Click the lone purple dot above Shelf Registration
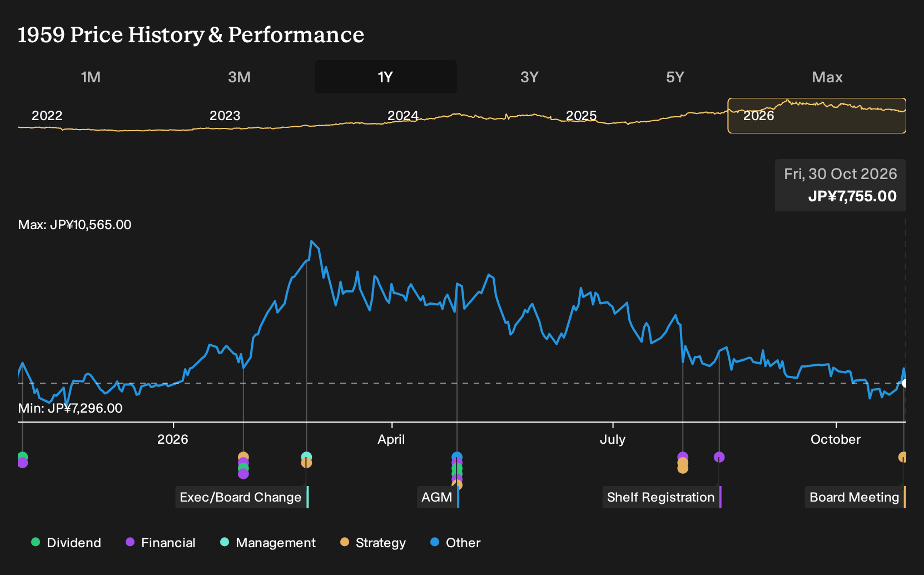924x575 pixels. (719, 457)
